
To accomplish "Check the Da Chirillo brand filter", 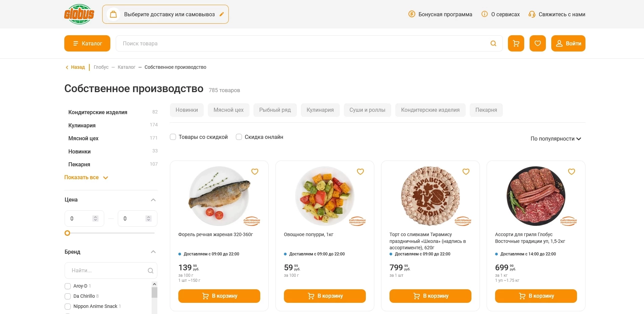I will [x=68, y=296].
